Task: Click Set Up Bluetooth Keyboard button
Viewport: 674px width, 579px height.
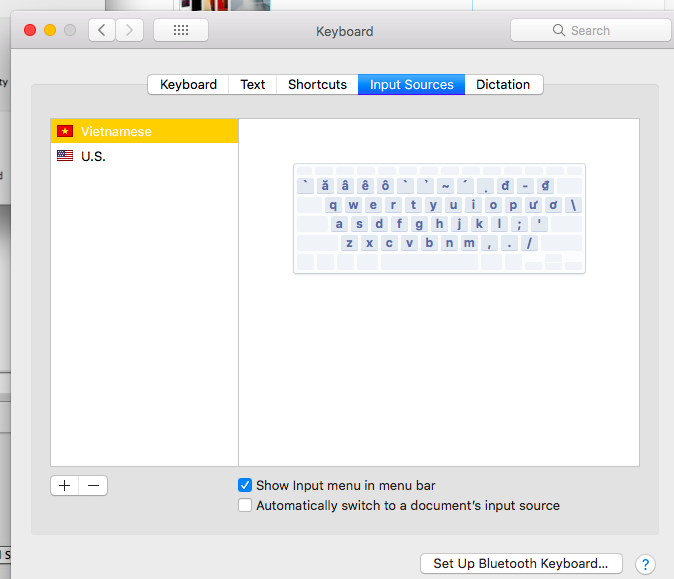Action: point(521,563)
